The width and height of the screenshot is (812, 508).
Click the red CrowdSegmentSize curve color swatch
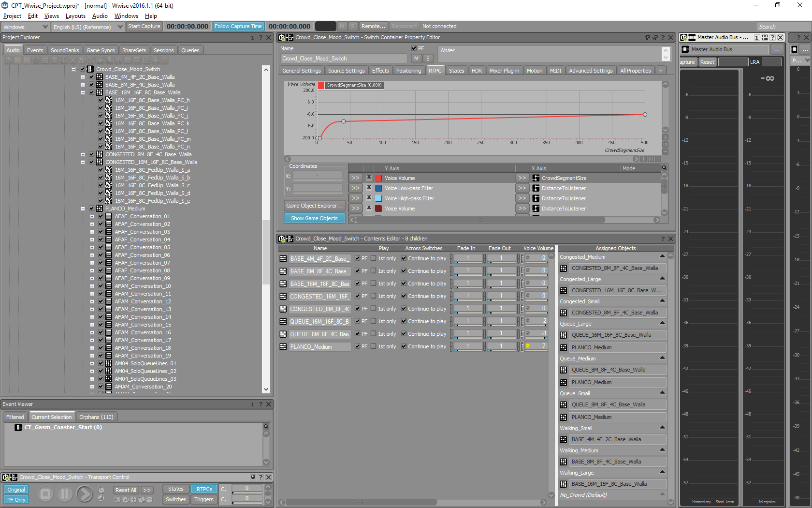pos(321,85)
